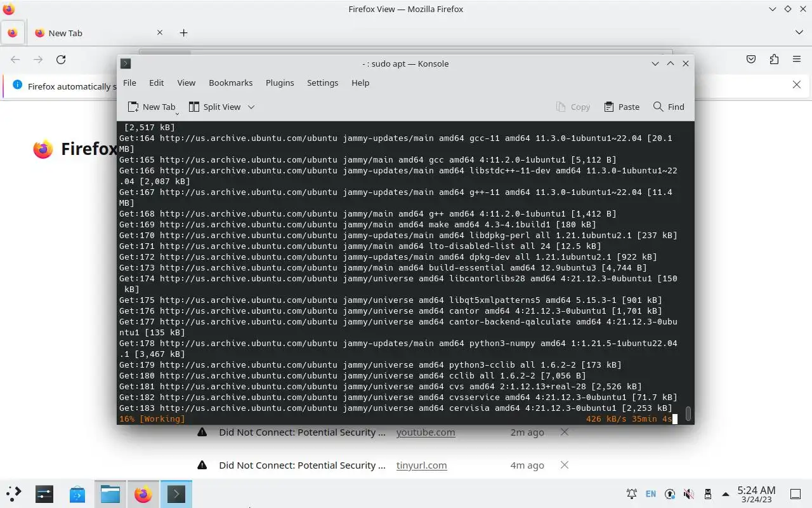Click warning icon beside tinyurl.com entry
The height and width of the screenshot is (508, 812).
[x=202, y=465]
